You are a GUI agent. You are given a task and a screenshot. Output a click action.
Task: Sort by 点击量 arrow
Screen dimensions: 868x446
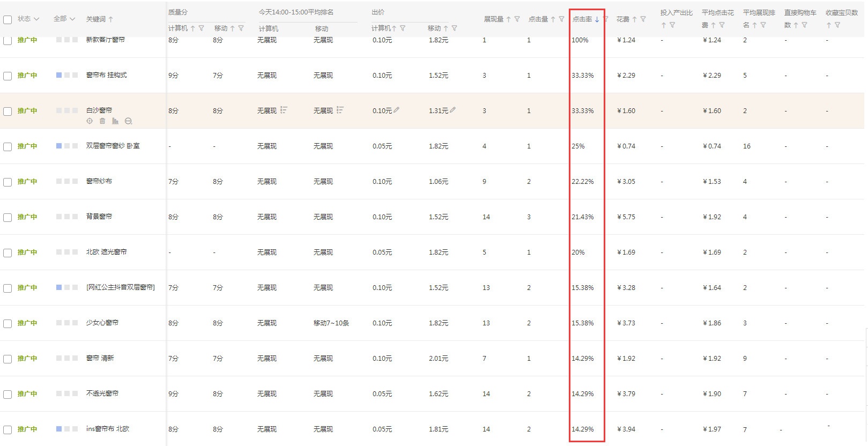[553, 19]
